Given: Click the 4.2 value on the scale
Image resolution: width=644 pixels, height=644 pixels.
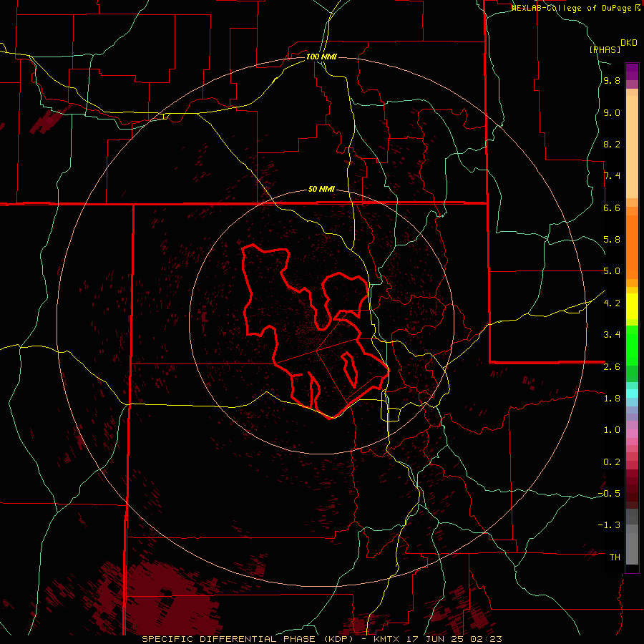Looking at the screenshot, I should coord(612,303).
